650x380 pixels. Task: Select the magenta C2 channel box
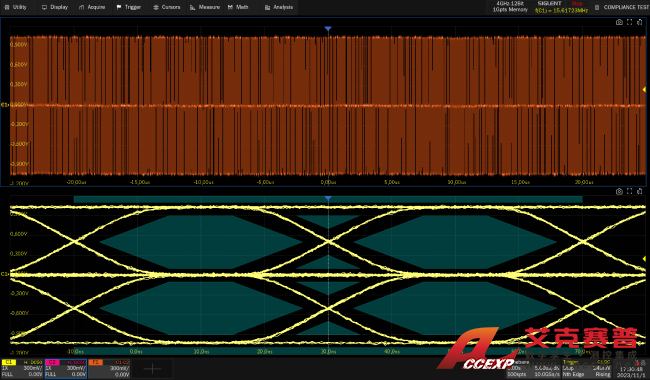tap(65, 368)
